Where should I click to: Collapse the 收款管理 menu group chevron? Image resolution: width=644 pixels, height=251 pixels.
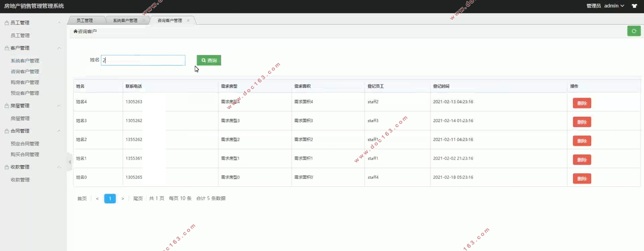point(59,167)
